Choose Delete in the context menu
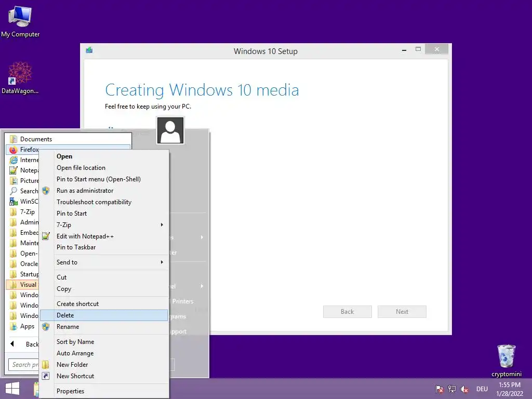Screen dimensions: 532x399 click(104, 315)
